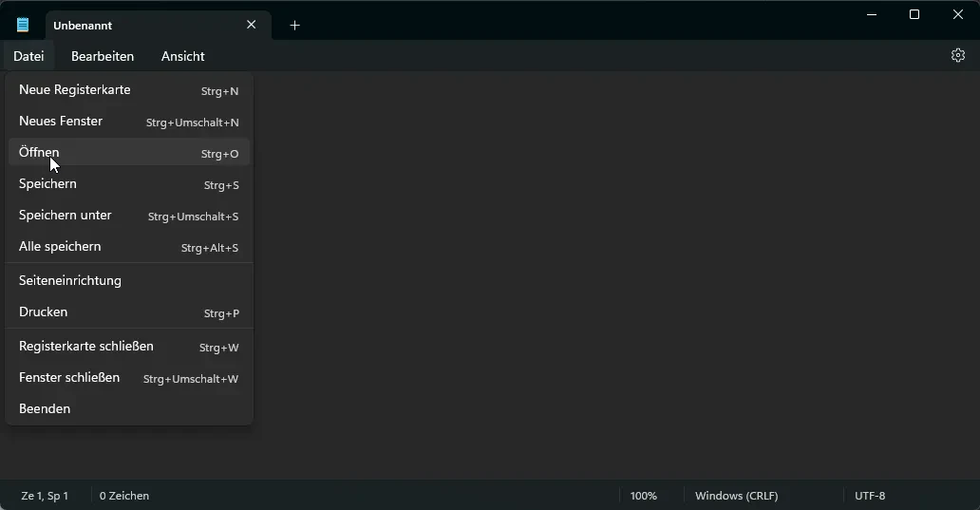
Task: Choose Alle speichern entry
Action: [x=129, y=246]
